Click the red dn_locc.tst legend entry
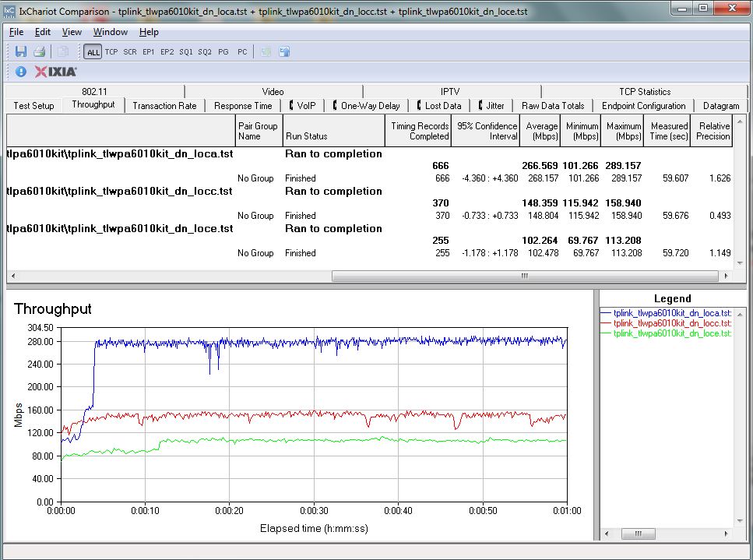The width and height of the screenshot is (753, 560). tap(666, 323)
